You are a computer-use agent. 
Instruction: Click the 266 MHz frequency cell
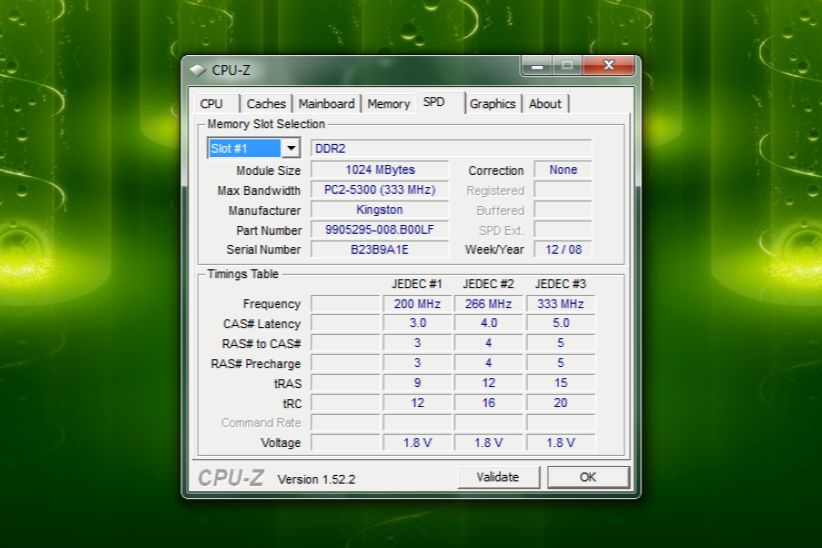[x=489, y=304]
